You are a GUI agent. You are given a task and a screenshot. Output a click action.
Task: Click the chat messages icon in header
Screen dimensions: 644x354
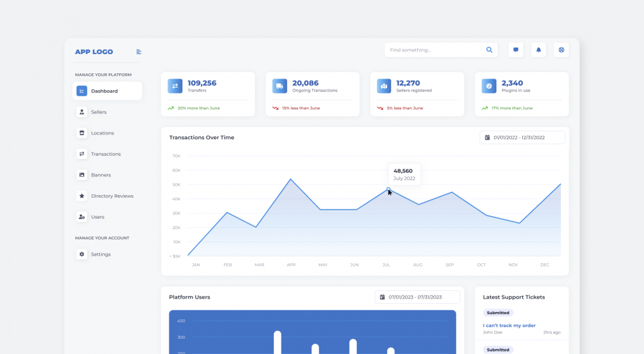(x=515, y=50)
